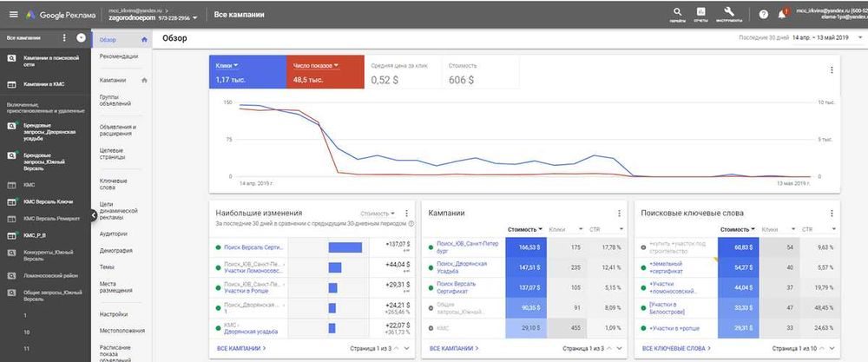868x362 pixels.
Task: Click home icon next to Кампании menu
Action: tap(144, 80)
